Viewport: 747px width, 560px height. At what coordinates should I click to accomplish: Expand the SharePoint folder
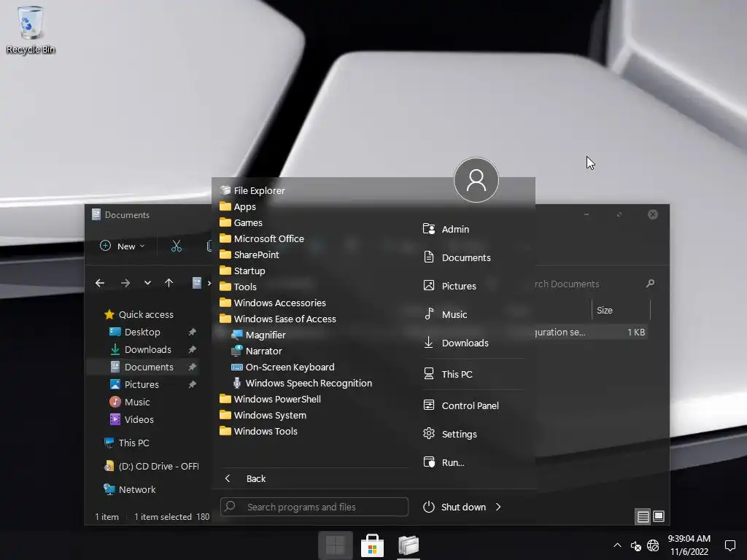249,254
